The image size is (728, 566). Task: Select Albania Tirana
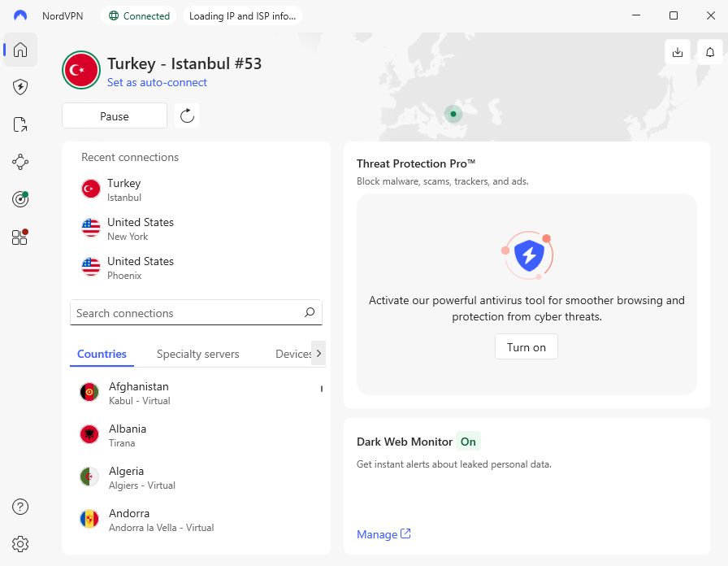pos(195,435)
